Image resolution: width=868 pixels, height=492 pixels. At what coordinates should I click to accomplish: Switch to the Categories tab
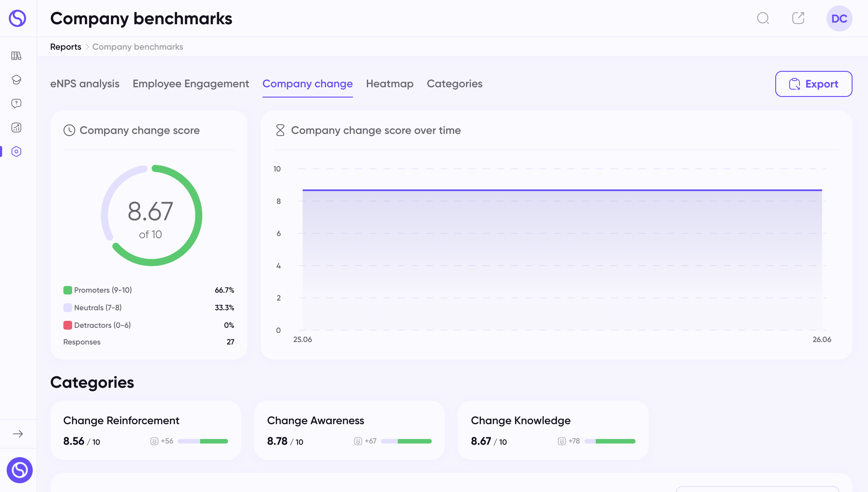click(454, 84)
